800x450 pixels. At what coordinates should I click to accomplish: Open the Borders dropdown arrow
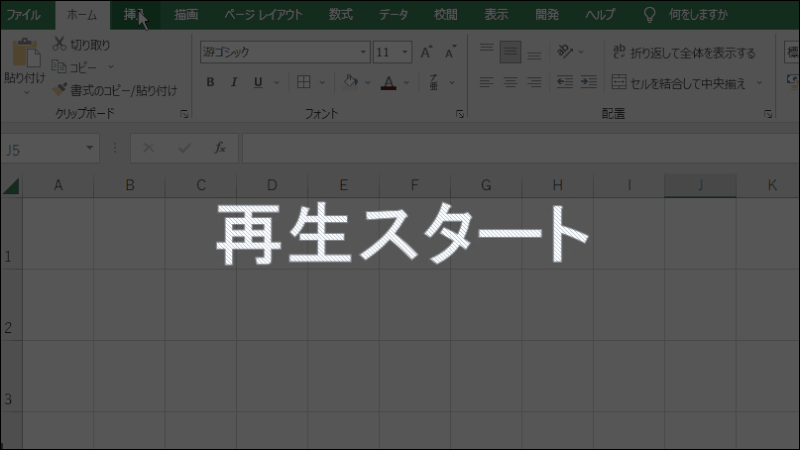click(x=322, y=83)
